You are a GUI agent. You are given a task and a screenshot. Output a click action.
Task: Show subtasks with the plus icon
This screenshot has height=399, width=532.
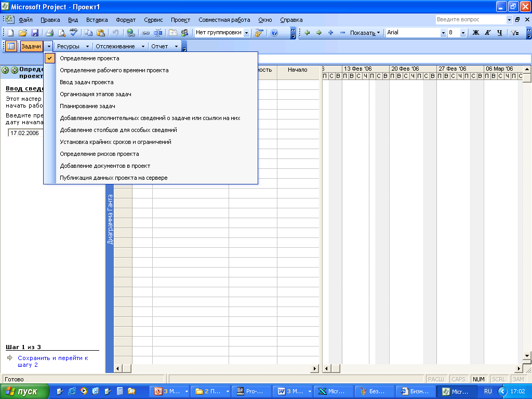click(331, 33)
